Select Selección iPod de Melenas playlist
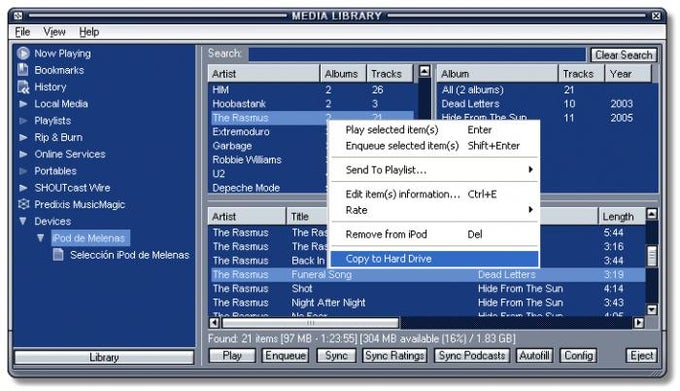Screen dimensions: 680x391 pyautogui.click(x=129, y=254)
